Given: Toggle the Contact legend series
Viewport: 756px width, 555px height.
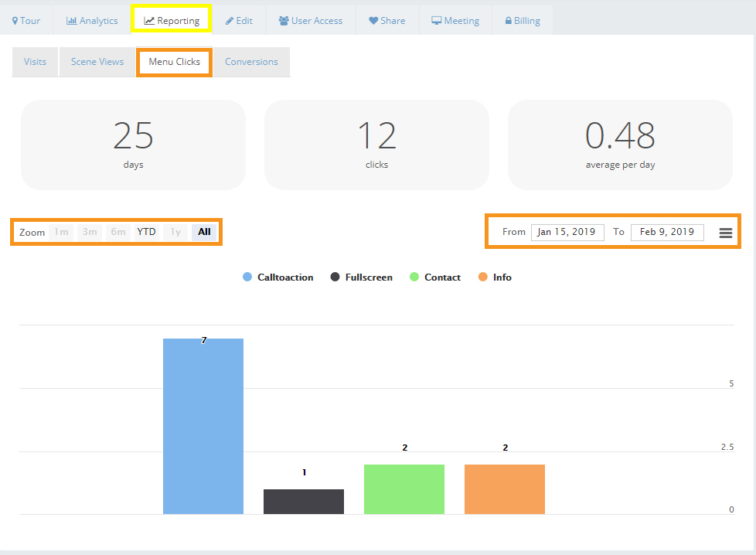Looking at the screenshot, I should coord(435,277).
